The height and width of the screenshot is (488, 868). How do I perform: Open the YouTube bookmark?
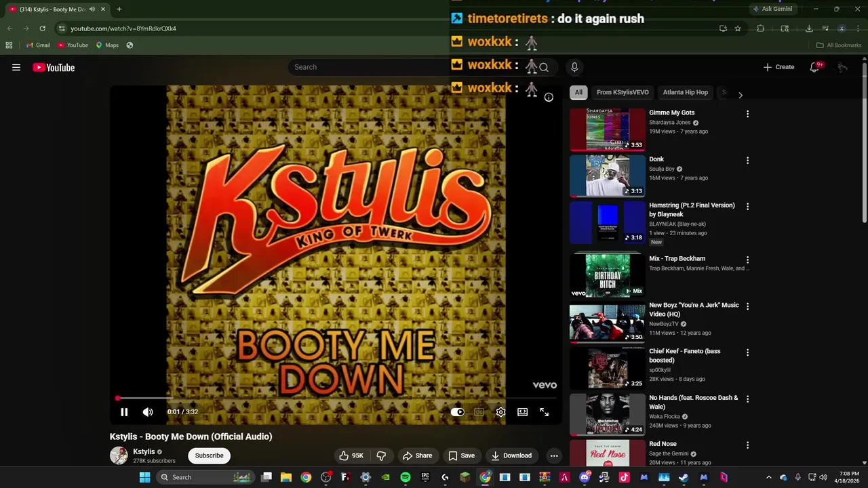click(x=73, y=45)
